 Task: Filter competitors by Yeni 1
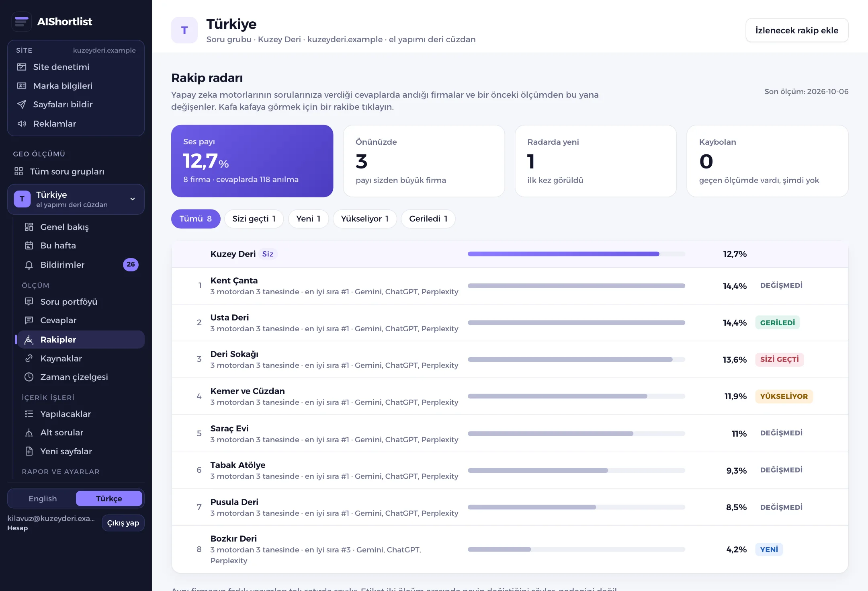pos(308,219)
